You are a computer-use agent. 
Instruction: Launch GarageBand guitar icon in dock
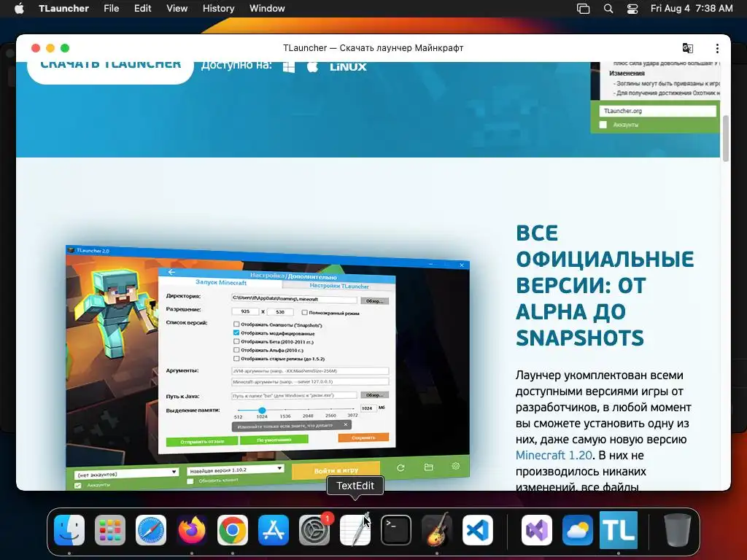pos(437,530)
